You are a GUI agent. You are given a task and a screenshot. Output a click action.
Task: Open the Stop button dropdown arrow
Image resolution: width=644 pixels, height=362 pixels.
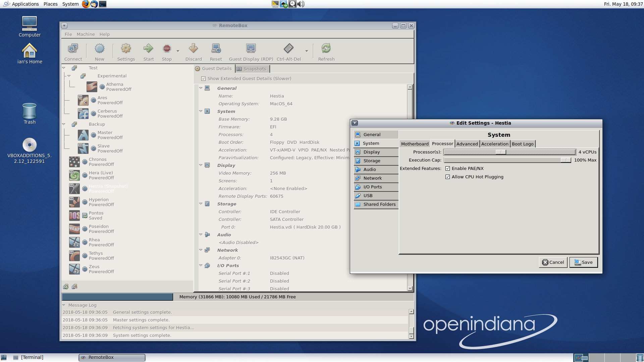[x=178, y=51]
